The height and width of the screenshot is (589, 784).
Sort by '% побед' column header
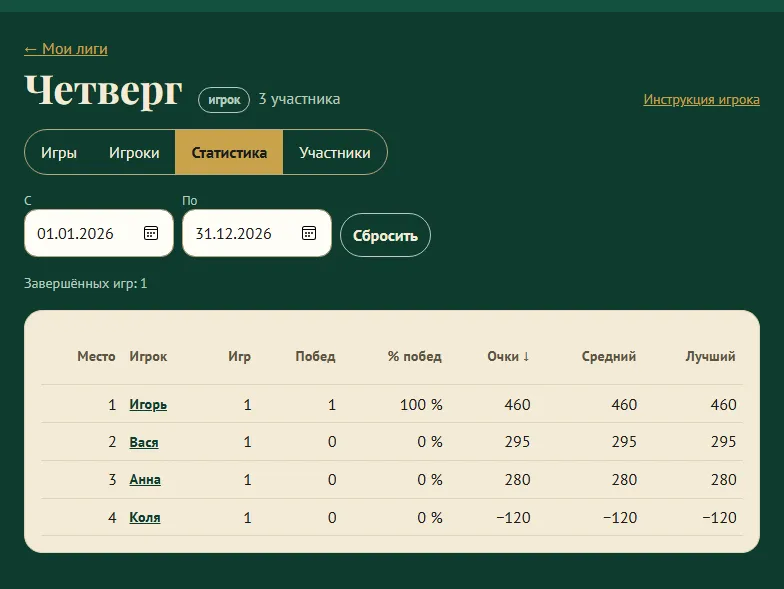point(414,356)
